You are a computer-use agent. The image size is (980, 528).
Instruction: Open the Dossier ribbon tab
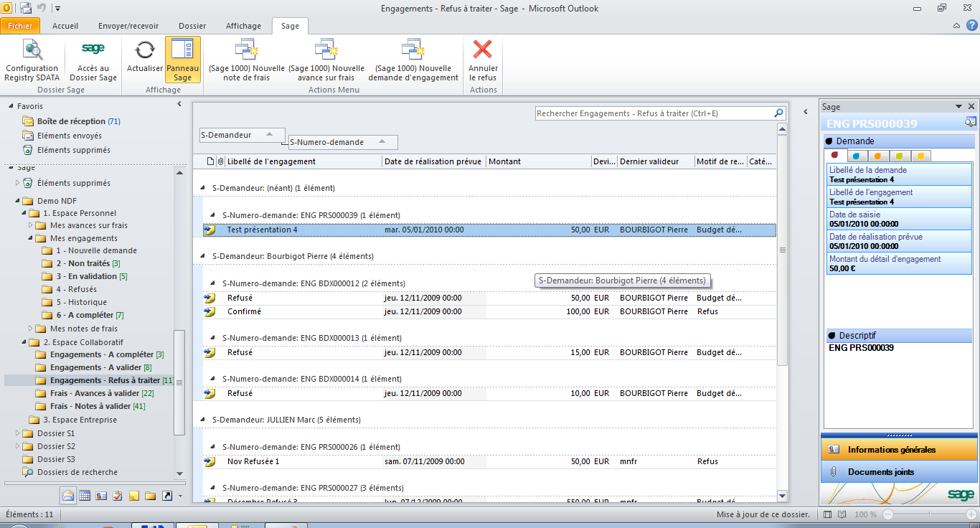(192, 26)
